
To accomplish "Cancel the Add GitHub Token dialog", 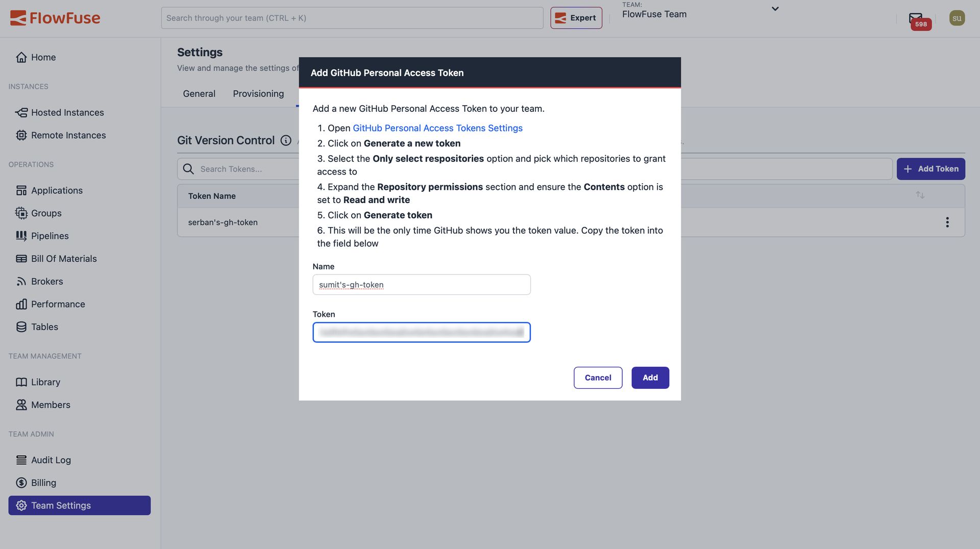I will tap(598, 378).
